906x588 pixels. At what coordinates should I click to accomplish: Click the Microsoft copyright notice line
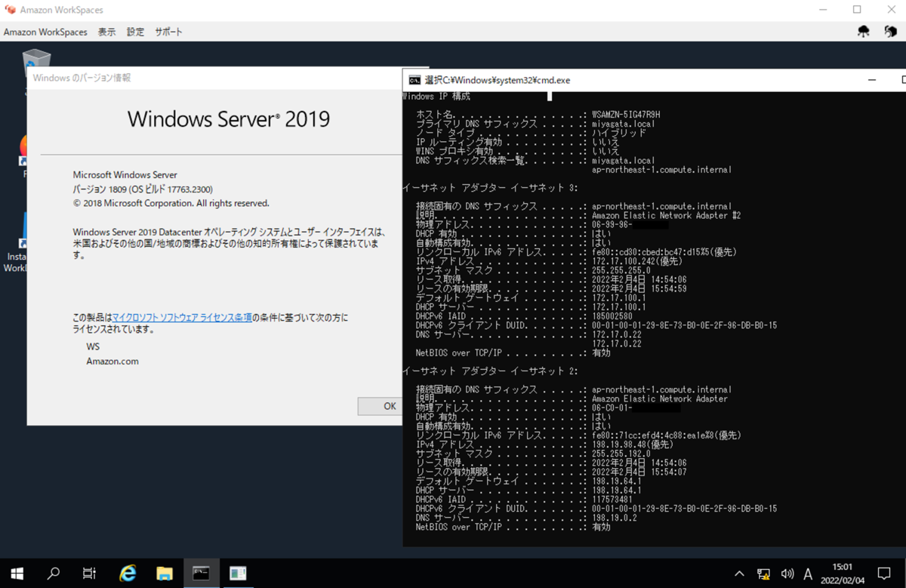click(171, 203)
